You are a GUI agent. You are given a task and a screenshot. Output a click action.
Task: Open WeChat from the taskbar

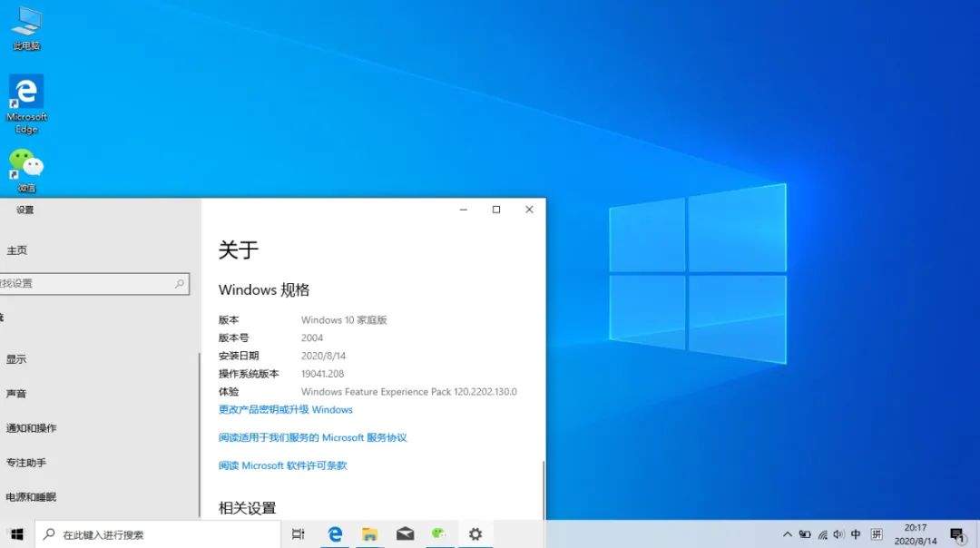pos(440,534)
